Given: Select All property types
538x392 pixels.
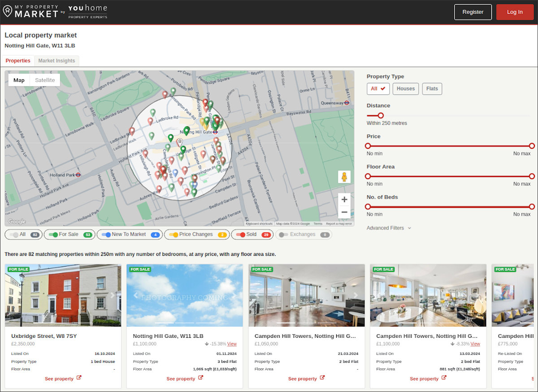Looking at the screenshot, I should pyautogui.click(x=378, y=89).
